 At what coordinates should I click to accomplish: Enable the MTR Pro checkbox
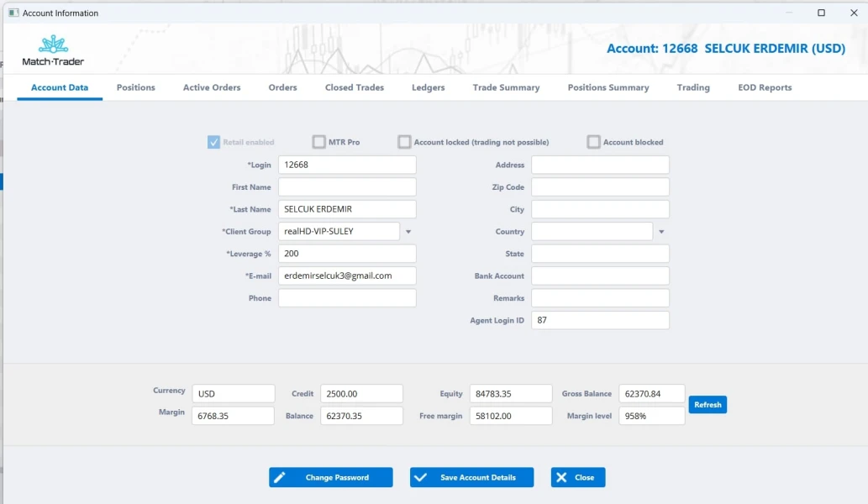coord(319,142)
